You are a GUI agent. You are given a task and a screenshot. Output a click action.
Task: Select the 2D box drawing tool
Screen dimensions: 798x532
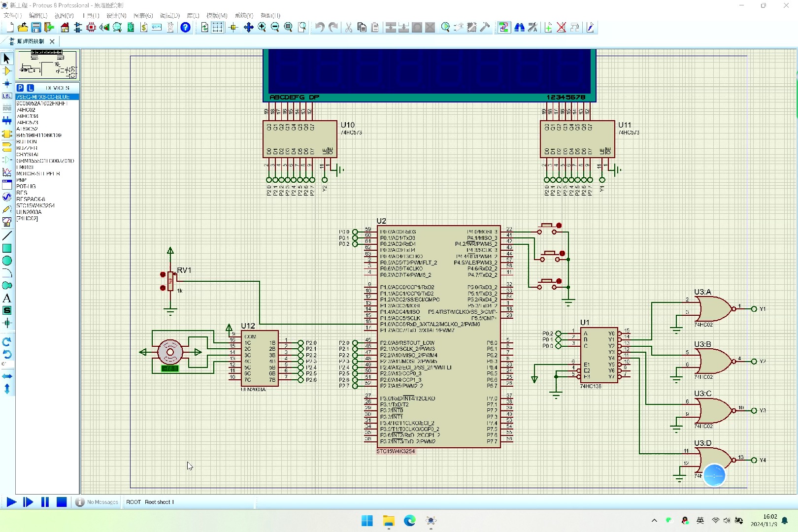7,248
